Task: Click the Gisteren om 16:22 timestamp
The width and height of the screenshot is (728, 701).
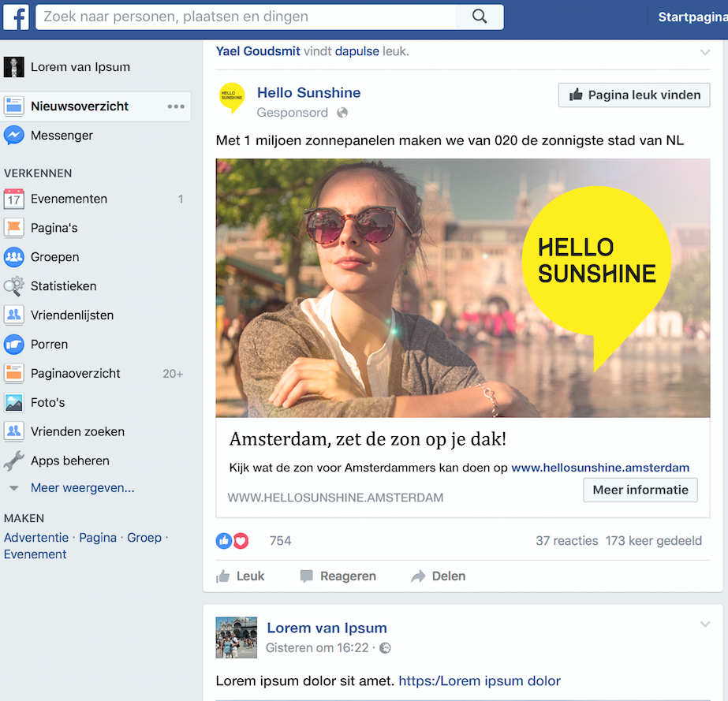Action: click(x=317, y=648)
